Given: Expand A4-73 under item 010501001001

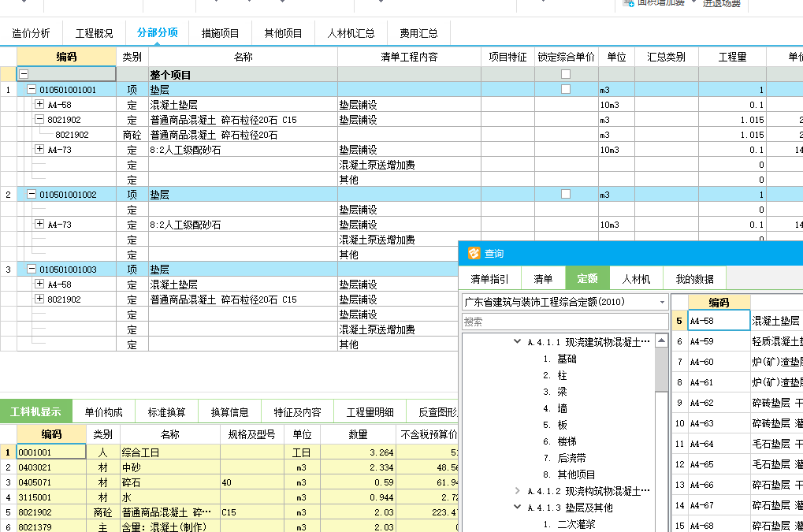Looking at the screenshot, I should (x=39, y=149).
